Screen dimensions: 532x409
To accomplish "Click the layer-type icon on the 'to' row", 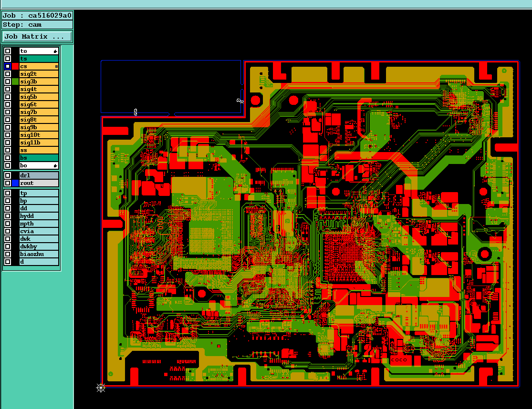I will tap(55, 51).
